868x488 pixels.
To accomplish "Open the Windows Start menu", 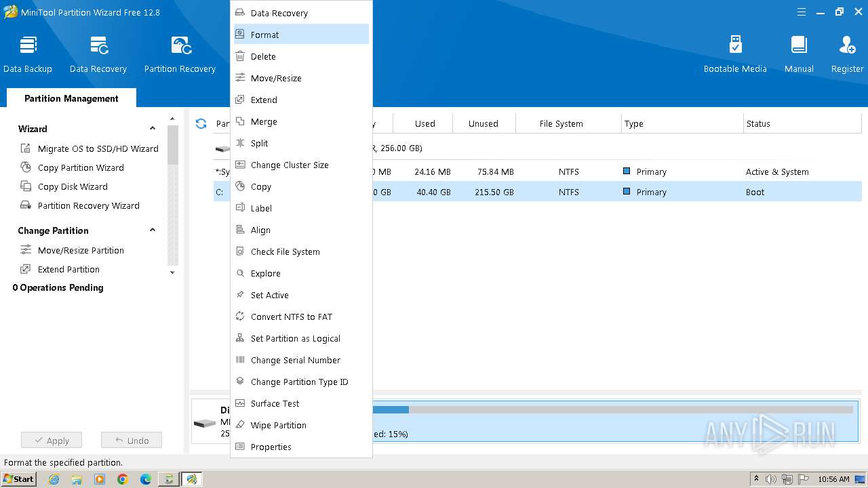I will (x=19, y=479).
